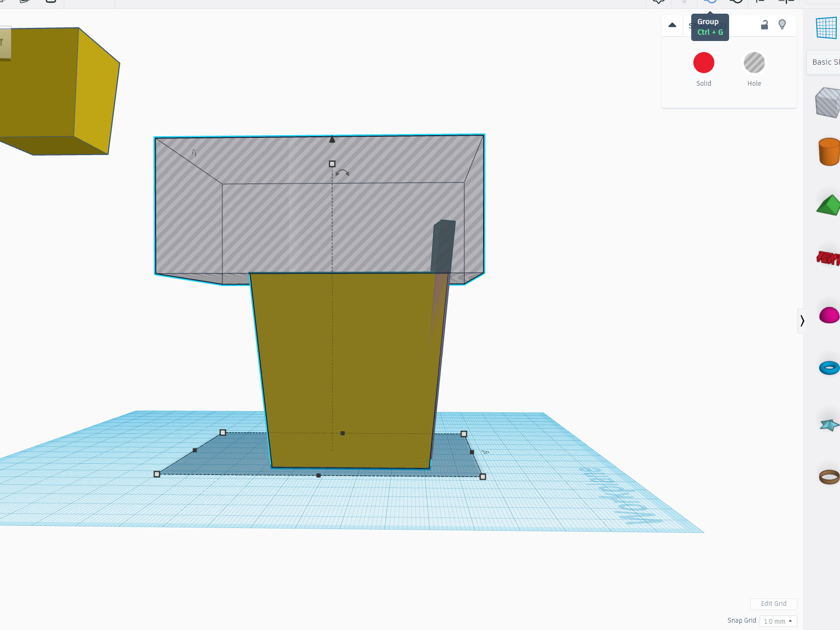This screenshot has width=840, height=630.
Task: Click the Edit Grid button
Action: click(x=774, y=604)
